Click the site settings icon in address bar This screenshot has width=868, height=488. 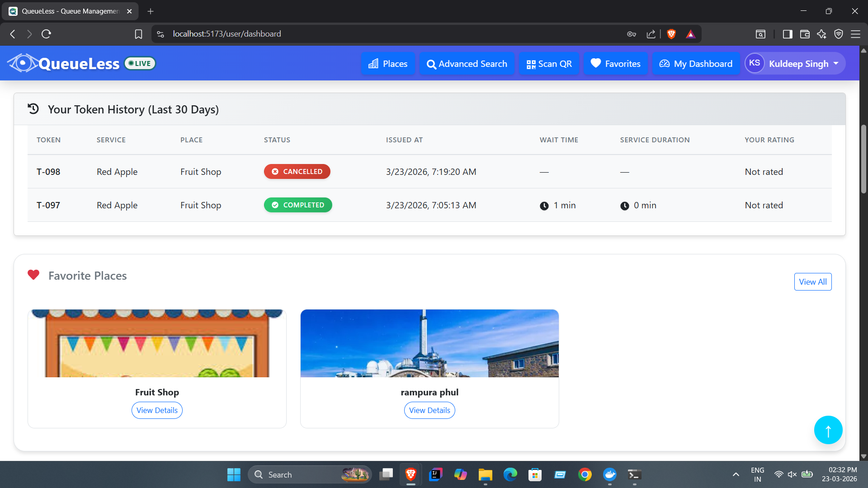point(160,34)
